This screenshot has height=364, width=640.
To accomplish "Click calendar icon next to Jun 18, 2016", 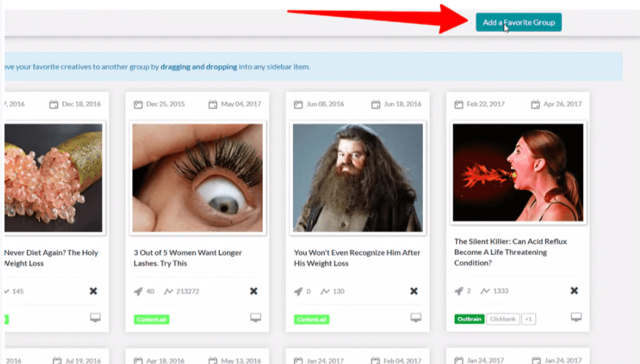I will click(x=375, y=104).
